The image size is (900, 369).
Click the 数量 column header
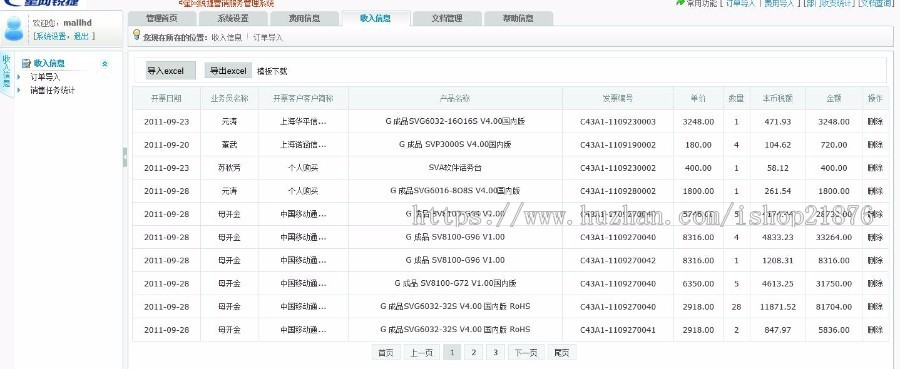click(x=736, y=98)
